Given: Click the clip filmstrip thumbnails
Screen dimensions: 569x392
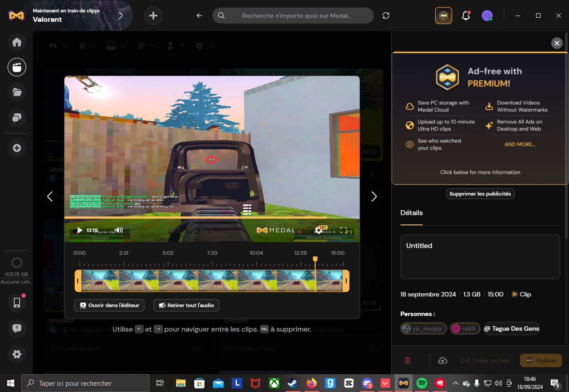Looking at the screenshot, I should pos(212,281).
